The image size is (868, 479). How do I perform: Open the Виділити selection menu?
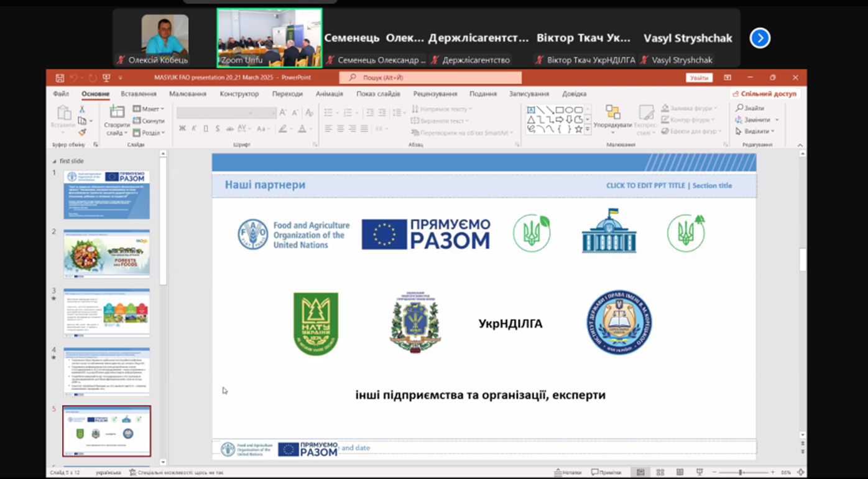(755, 131)
